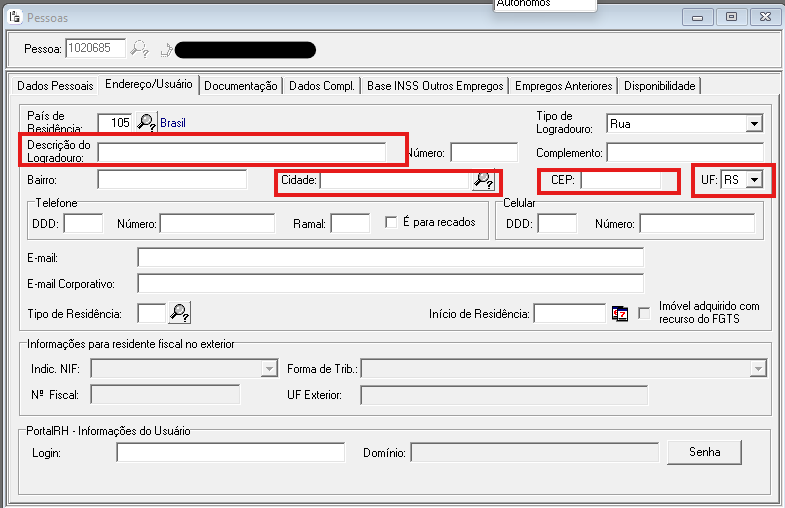Click the Brasil country link text
The width and height of the screenshot is (785, 508).
click(173, 123)
